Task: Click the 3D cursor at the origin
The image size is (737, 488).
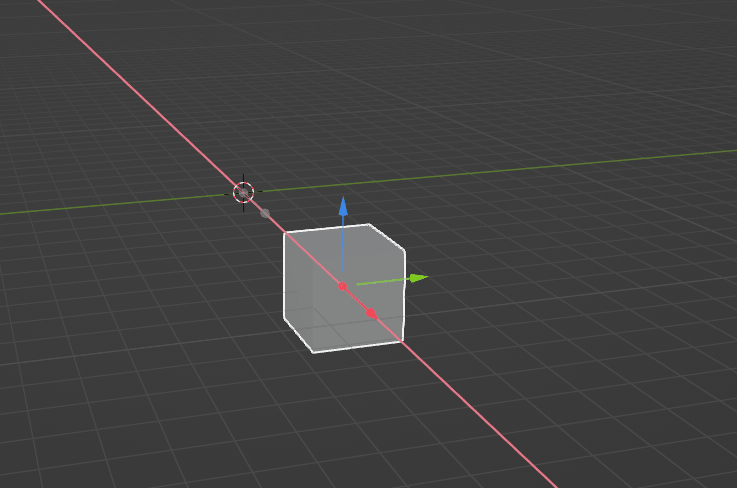Action: click(x=243, y=192)
